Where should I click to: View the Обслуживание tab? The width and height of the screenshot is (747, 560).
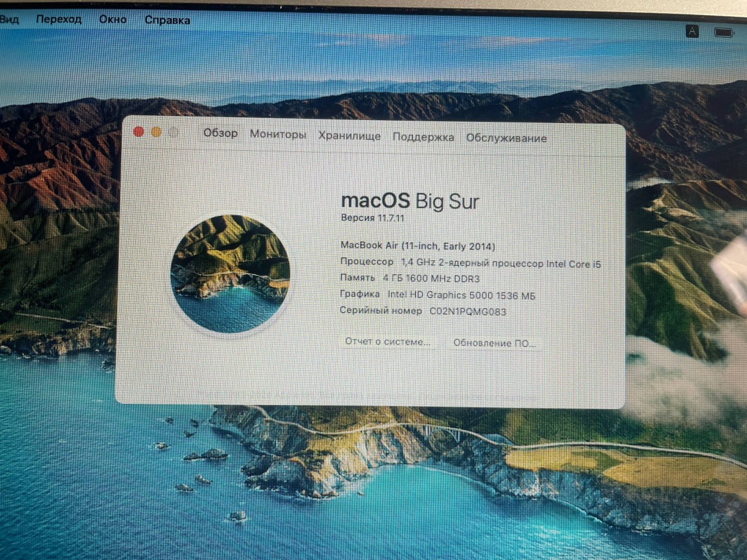506,138
